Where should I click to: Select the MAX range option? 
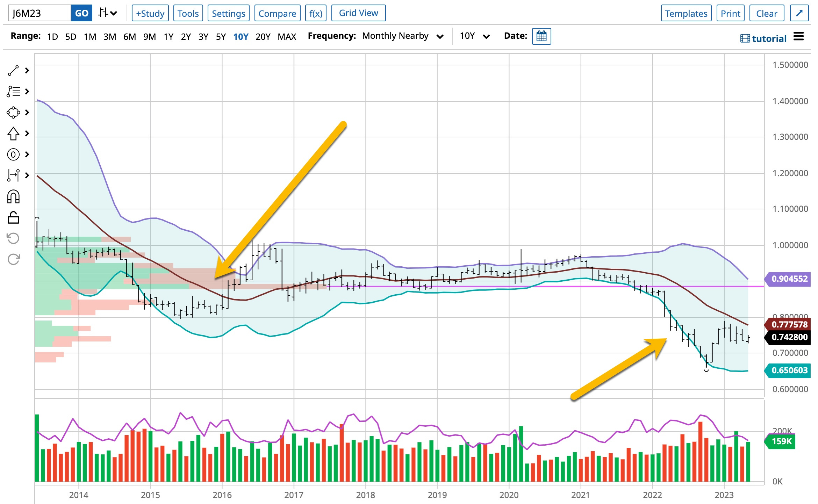click(287, 37)
